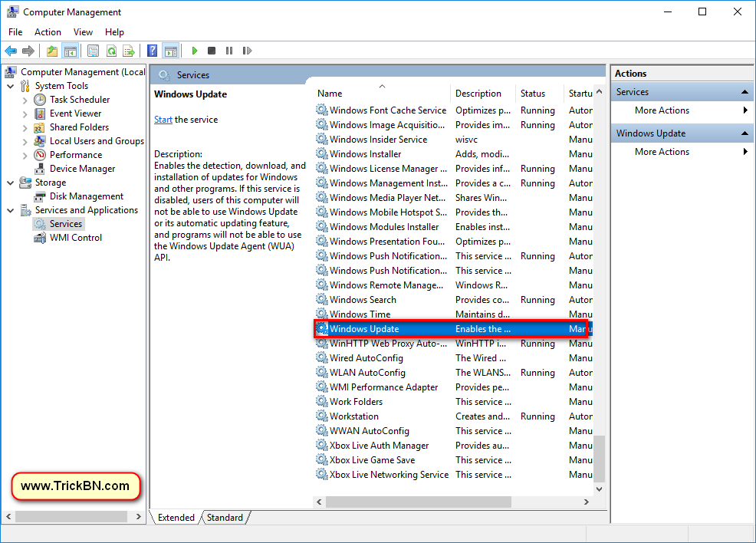Select the Windows Modules Installer row
Image resolution: width=756 pixels, height=543 pixels.
[453, 227]
